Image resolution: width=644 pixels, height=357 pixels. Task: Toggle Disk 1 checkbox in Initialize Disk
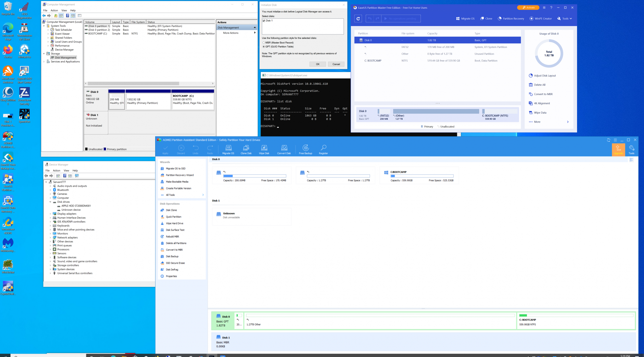click(x=264, y=21)
